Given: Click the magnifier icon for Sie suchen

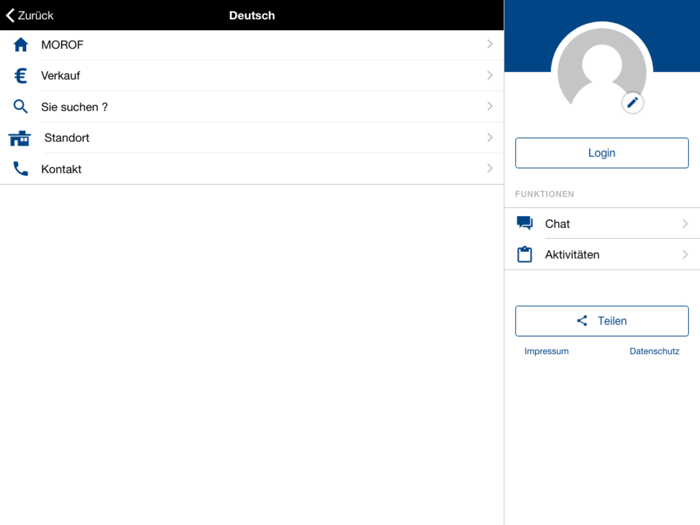Looking at the screenshot, I should (x=20, y=107).
